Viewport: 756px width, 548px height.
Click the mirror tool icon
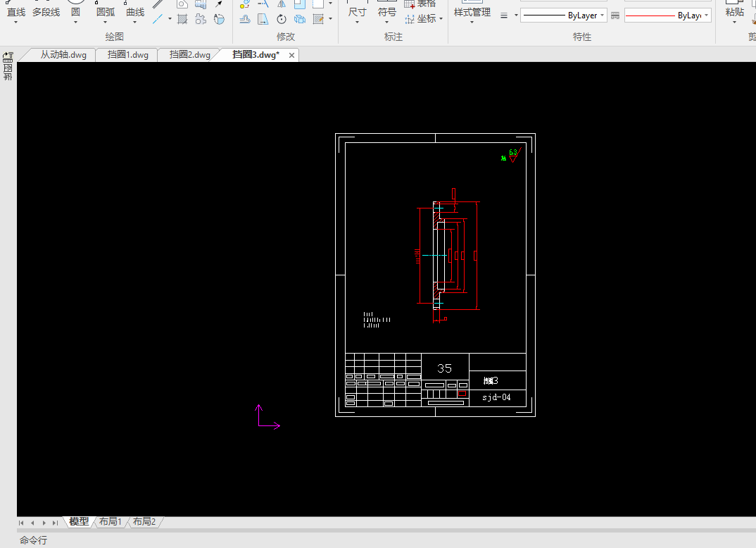(x=282, y=4)
